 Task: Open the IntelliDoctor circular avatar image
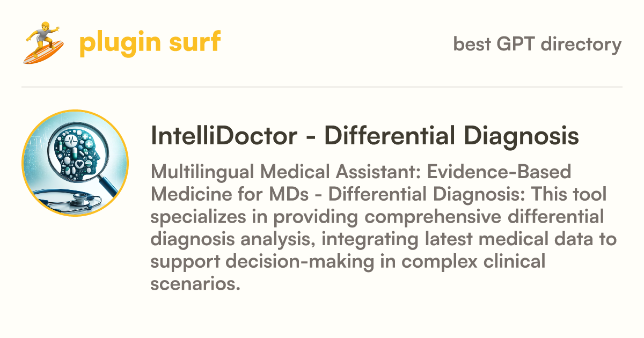click(75, 163)
